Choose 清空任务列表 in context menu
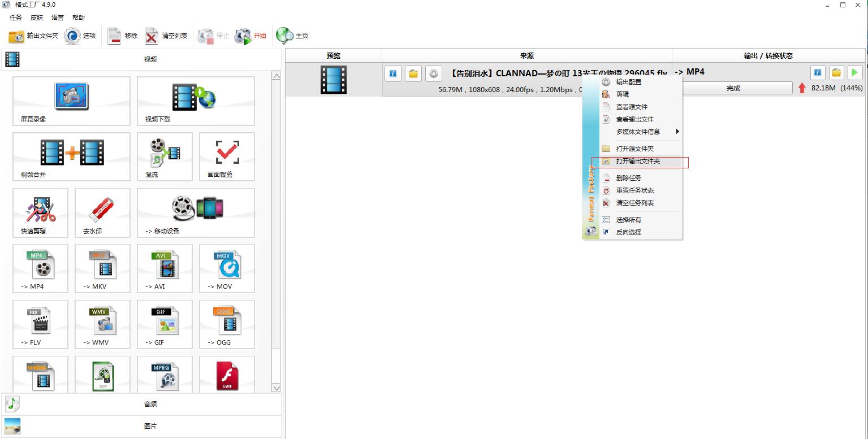868x439 pixels. [641, 203]
